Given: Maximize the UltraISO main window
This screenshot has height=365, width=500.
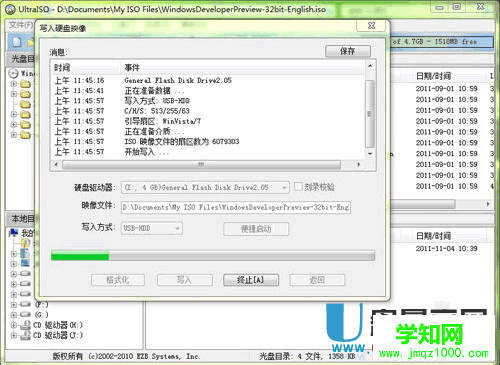Looking at the screenshot, I should point(457,7).
